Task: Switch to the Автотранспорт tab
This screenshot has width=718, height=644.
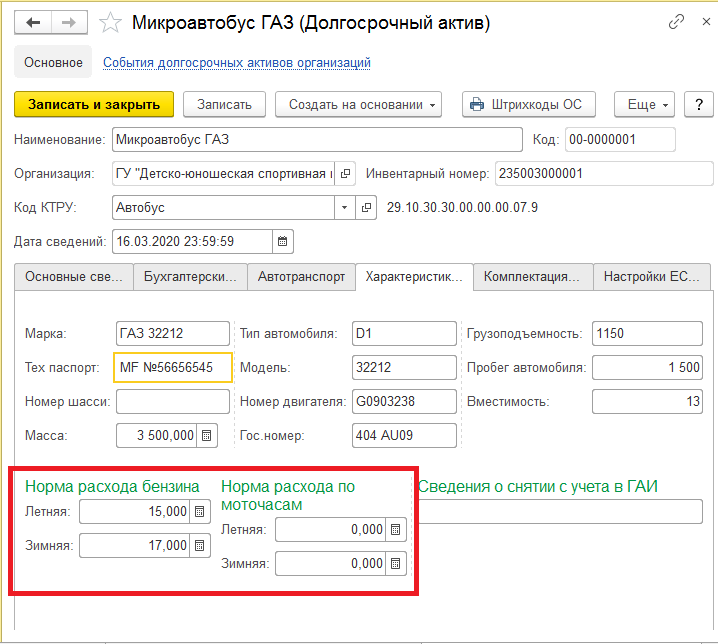Action: 301,276
